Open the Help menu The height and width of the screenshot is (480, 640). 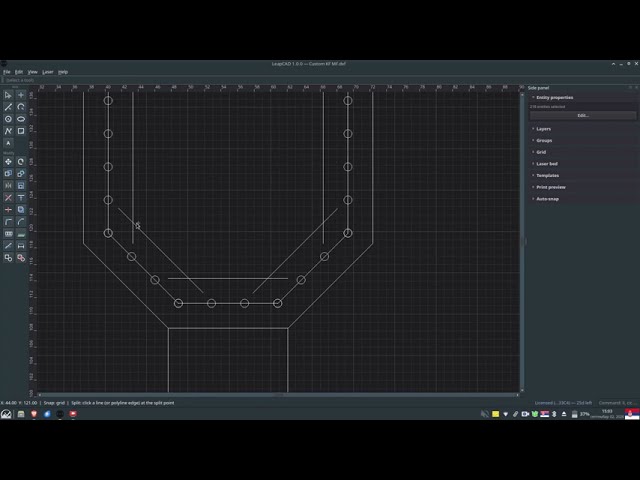pyautogui.click(x=63, y=72)
